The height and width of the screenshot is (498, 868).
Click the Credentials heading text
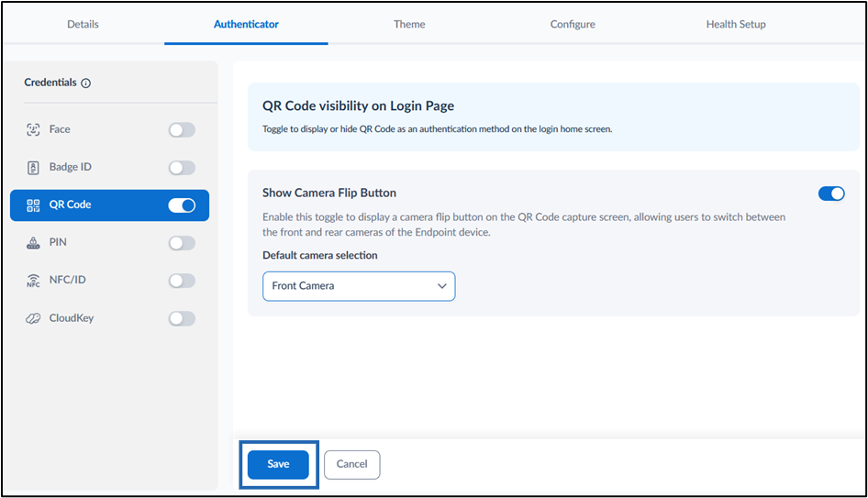point(50,83)
